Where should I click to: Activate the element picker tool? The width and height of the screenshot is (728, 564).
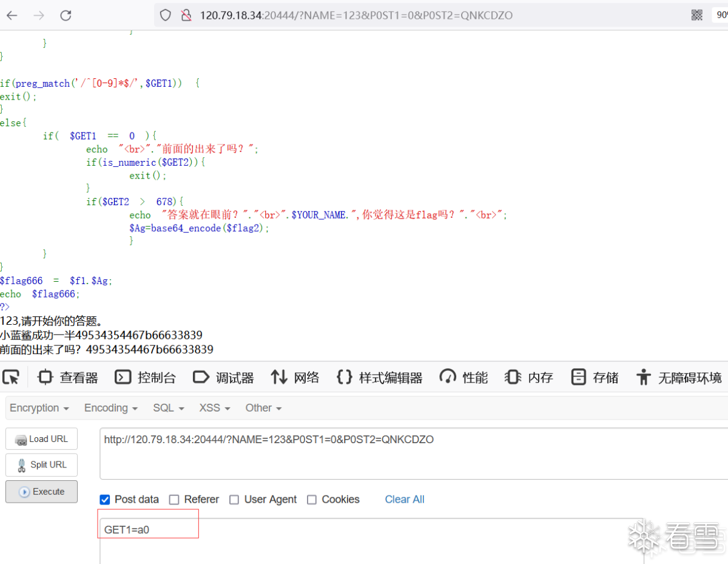[x=11, y=377]
